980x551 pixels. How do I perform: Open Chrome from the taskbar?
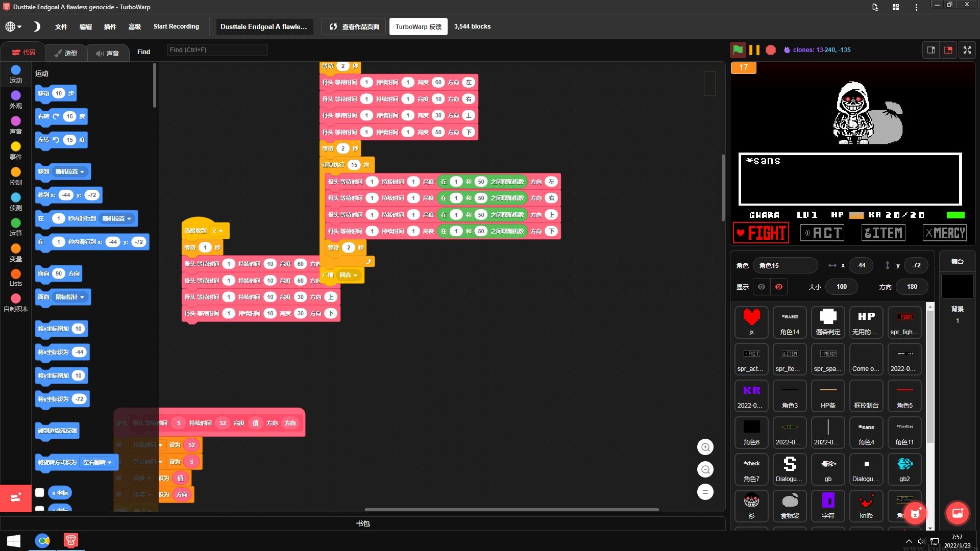click(42, 541)
